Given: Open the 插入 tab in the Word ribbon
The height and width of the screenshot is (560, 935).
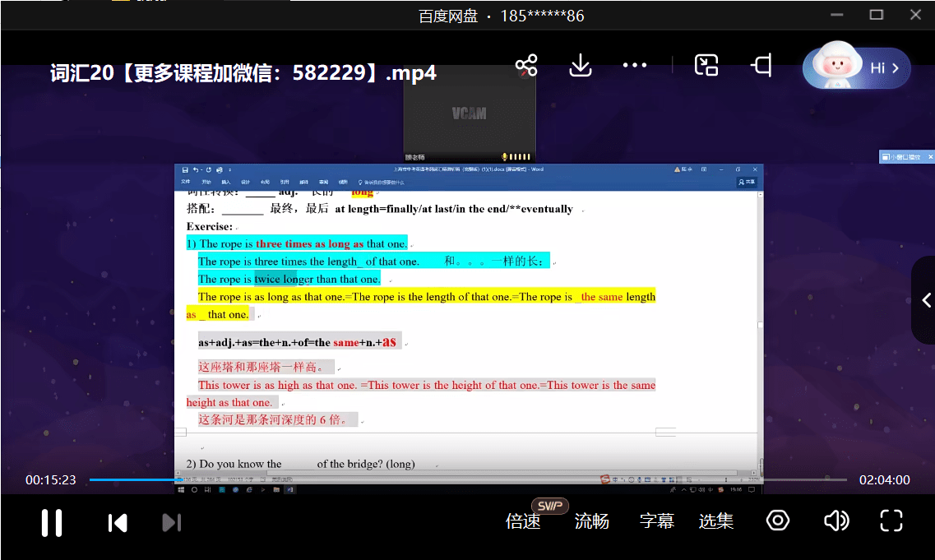Looking at the screenshot, I should click(225, 182).
